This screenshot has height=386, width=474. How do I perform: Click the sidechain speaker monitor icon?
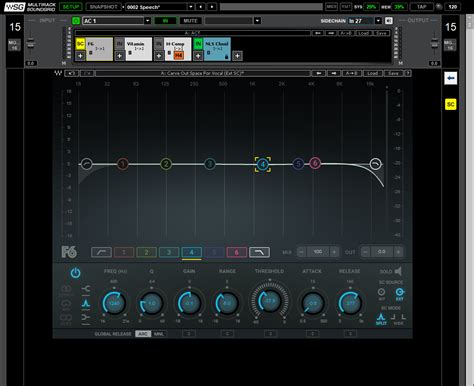pyautogui.click(x=389, y=21)
